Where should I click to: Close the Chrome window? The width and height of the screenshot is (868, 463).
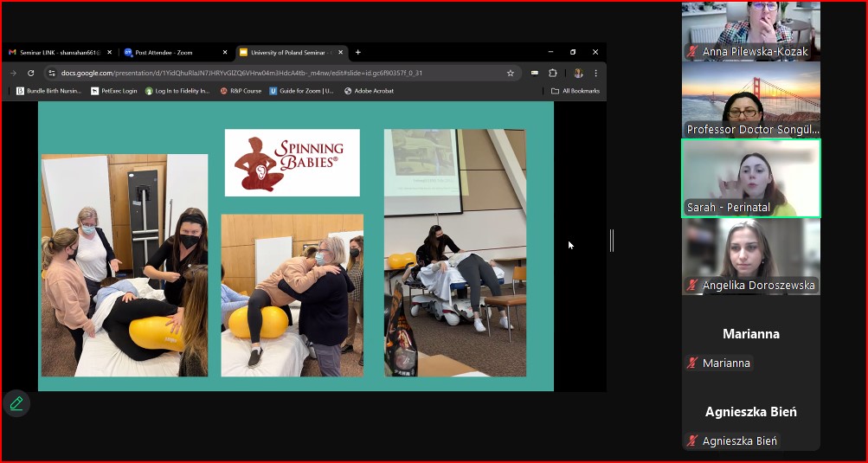tap(595, 52)
